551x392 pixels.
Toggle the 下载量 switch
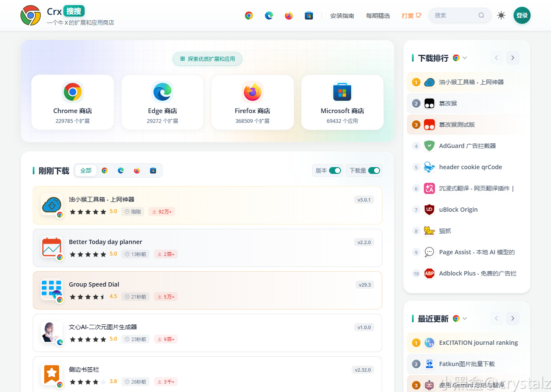374,170
